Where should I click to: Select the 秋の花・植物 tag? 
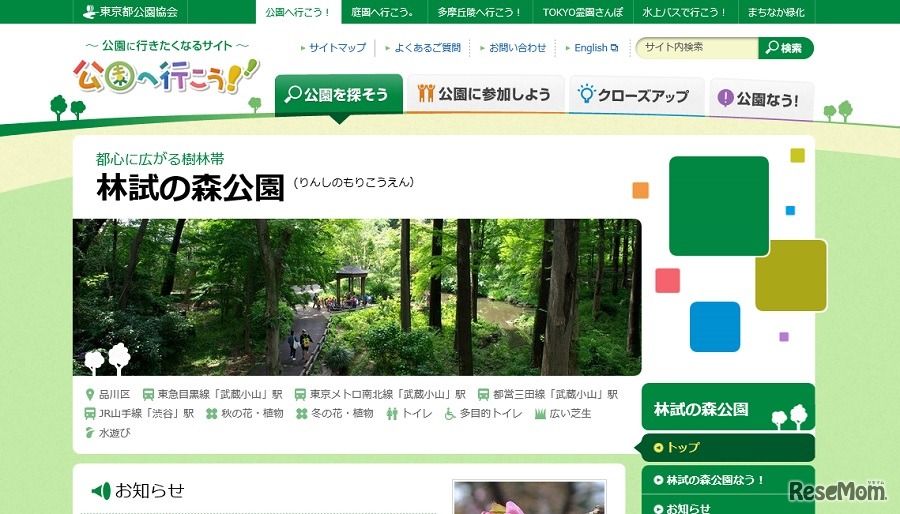click(x=253, y=414)
